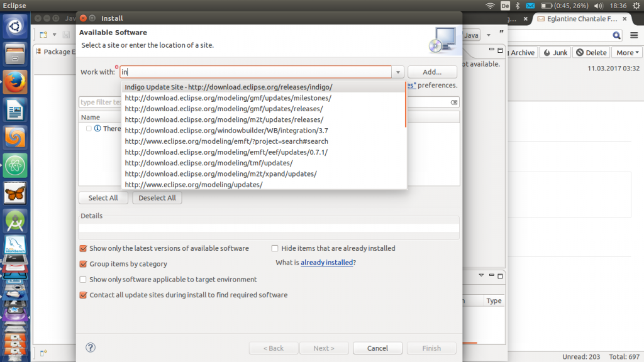This screenshot has width=644, height=362.
Task: Click New wizard icon in Eclipse toolbar
Action: pos(43,35)
